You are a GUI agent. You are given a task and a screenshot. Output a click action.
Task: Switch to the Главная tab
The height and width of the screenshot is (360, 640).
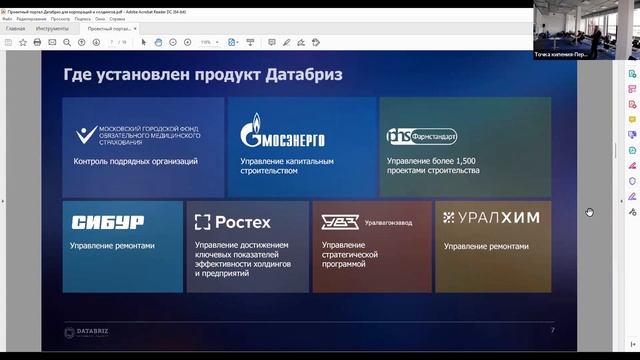[x=16, y=29]
